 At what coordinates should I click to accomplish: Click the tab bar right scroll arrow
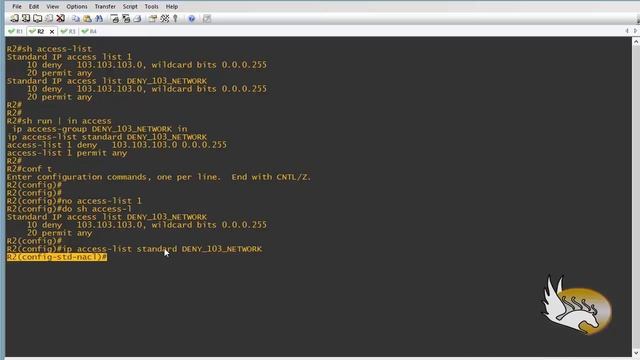tap(636, 31)
